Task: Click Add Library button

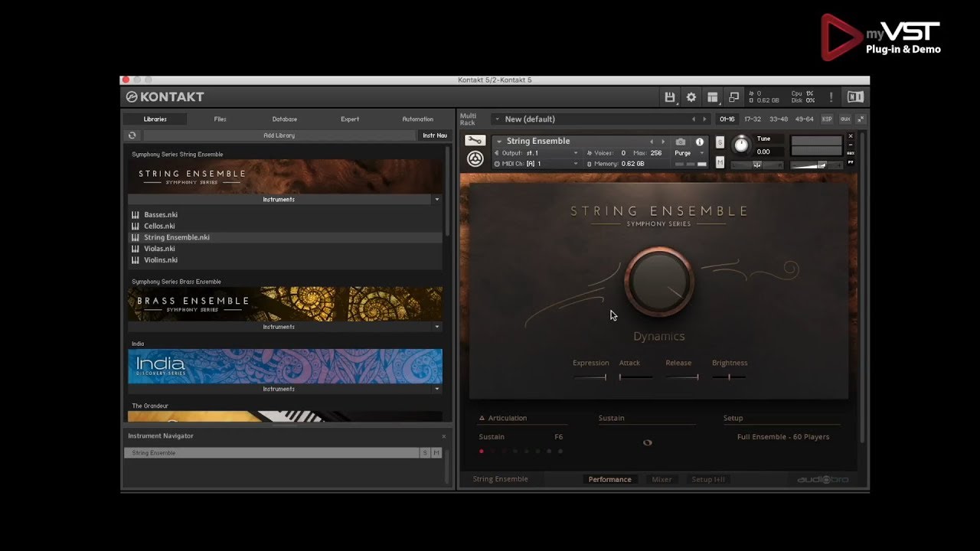Action: (279, 135)
